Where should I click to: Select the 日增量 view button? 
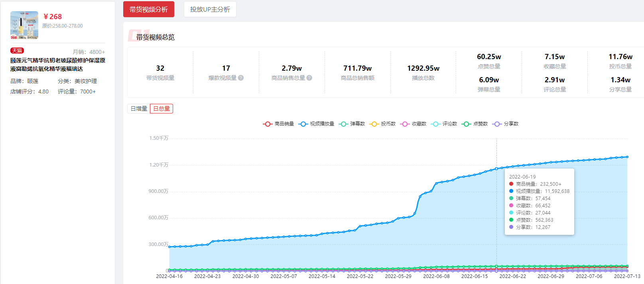[139, 109]
